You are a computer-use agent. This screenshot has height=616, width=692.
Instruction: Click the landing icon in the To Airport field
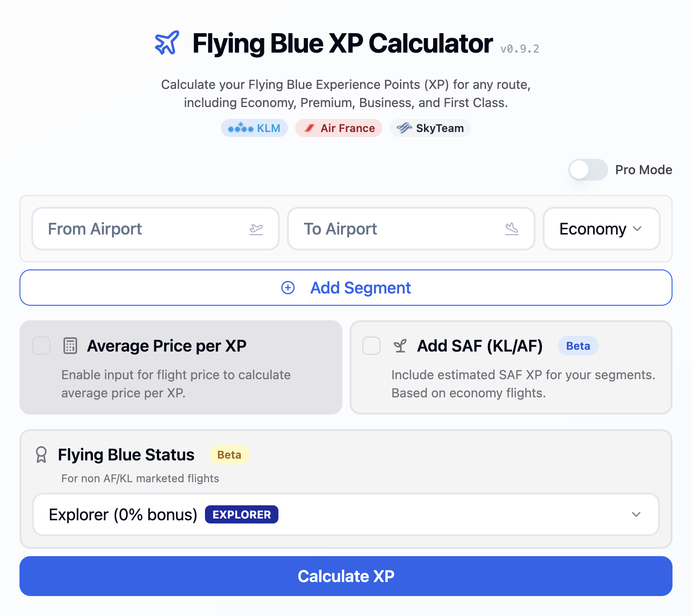tap(512, 229)
